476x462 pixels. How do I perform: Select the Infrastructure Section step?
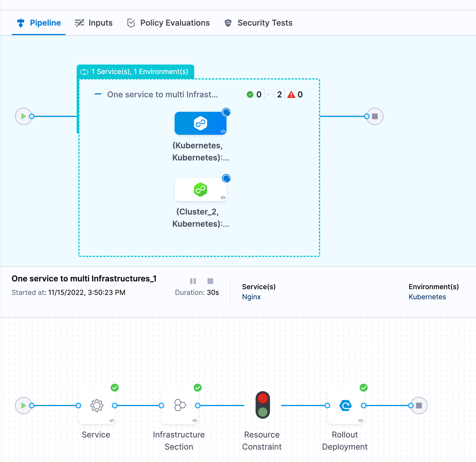point(180,406)
